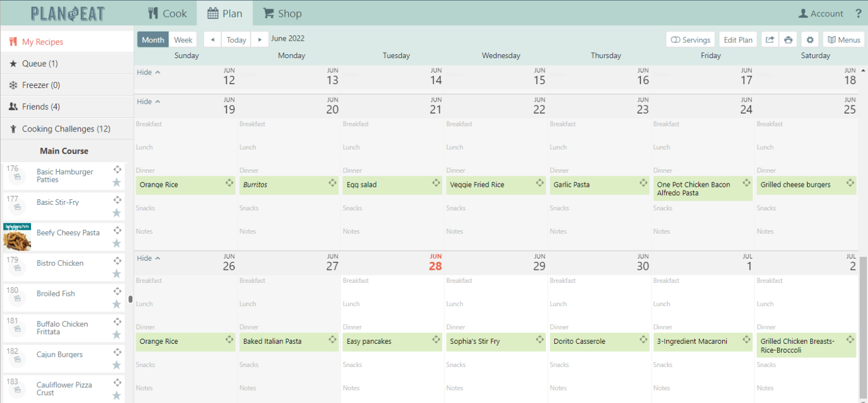Viewport: 868px width, 403px height.
Task: Click the Edit Plan button
Action: pos(737,40)
